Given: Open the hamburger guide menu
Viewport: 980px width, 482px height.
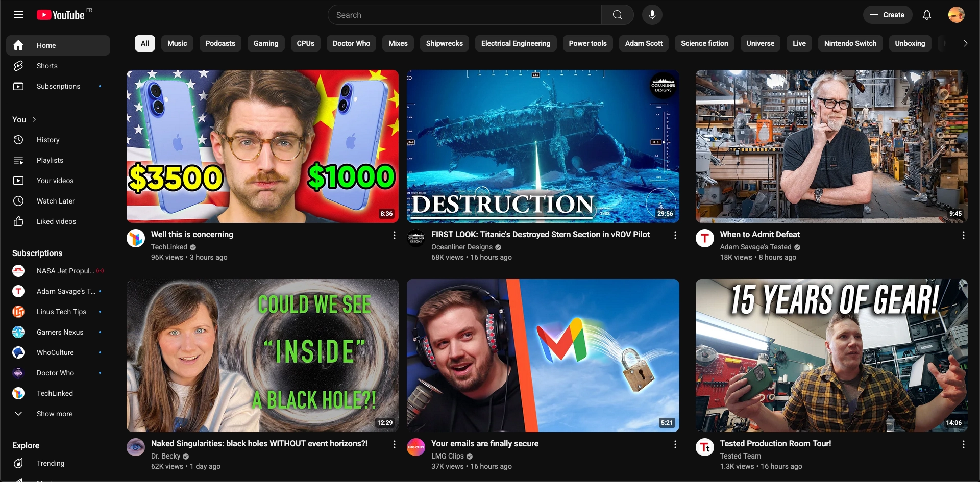Looking at the screenshot, I should point(18,15).
